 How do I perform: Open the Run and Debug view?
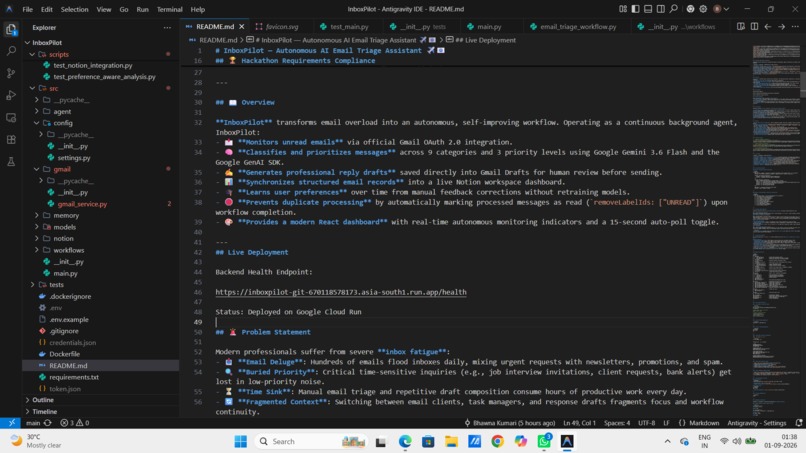click(11, 95)
